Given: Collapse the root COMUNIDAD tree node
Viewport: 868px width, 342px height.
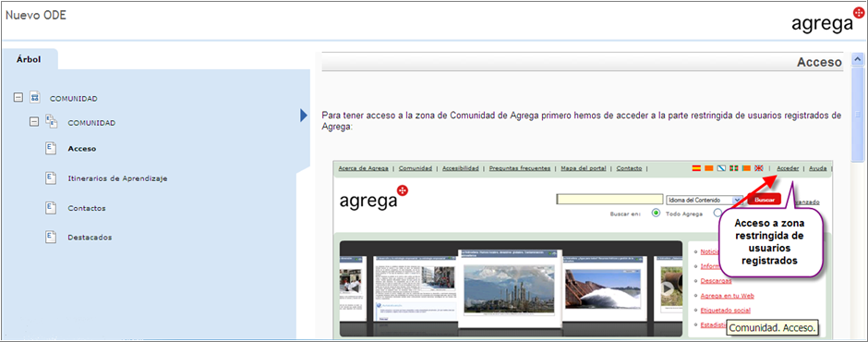Looking at the screenshot, I should click(18, 97).
